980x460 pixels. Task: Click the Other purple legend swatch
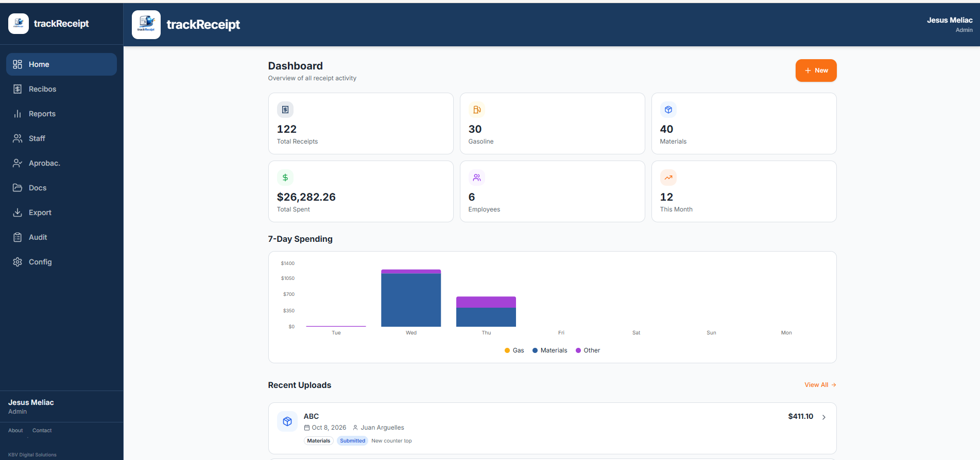[x=578, y=350]
